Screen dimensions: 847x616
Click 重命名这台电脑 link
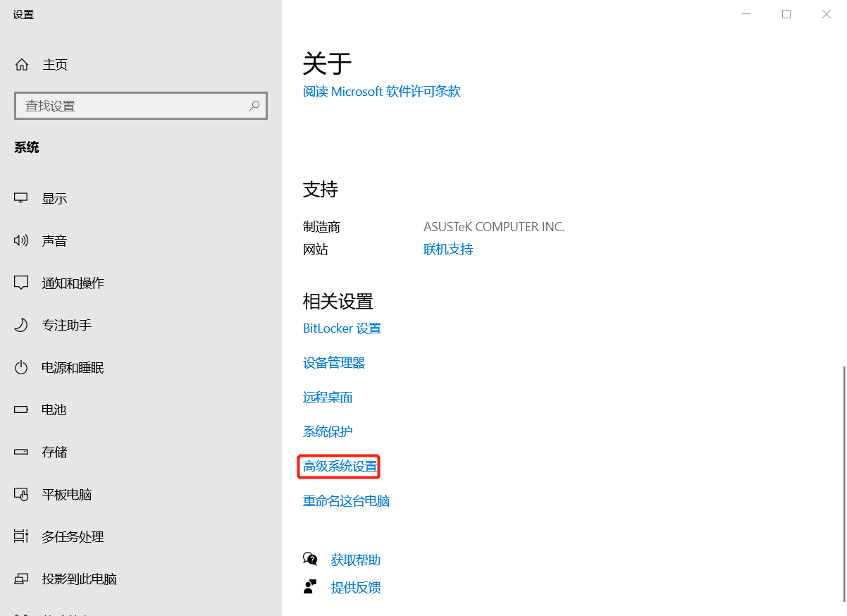(x=346, y=500)
